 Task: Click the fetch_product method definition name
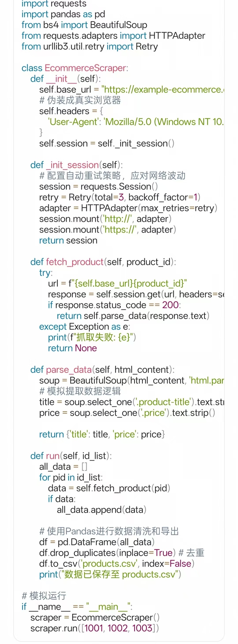click(x=75, y=262)
